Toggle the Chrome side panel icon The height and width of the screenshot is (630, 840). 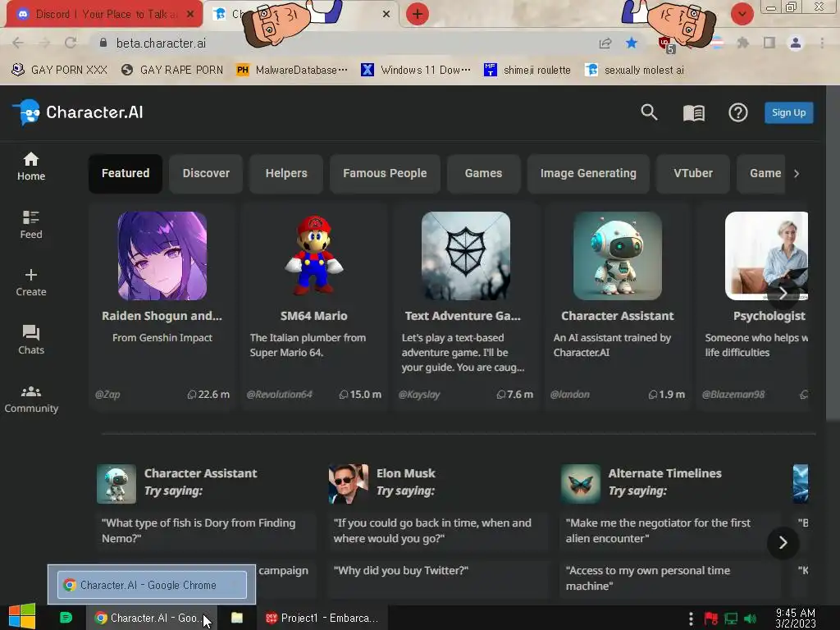pos(769,43)
